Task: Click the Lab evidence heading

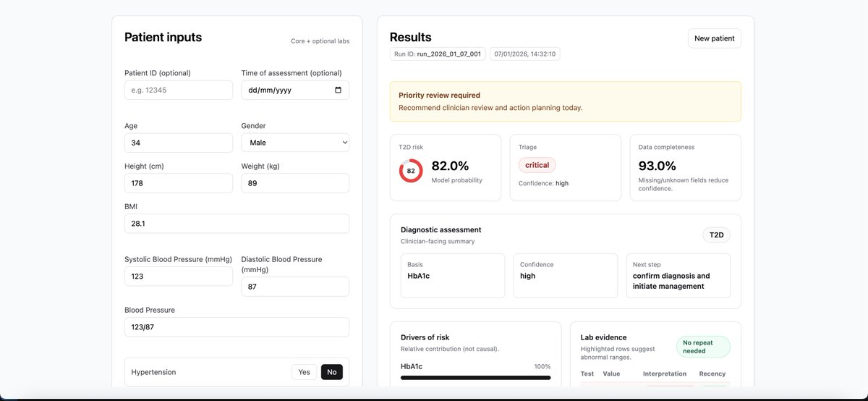Action: pyautogui.click(x=603, y=337)
